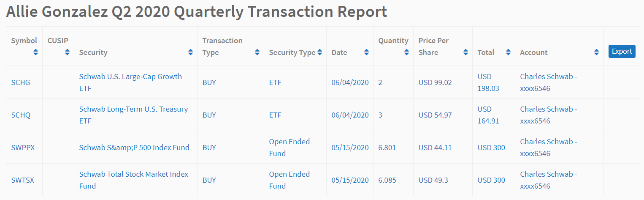The width and height of the screenshot is (644, 200).
Task: Open Schwab Long-Term U.S. Treasury ETF link
Action: click(133, 115)
